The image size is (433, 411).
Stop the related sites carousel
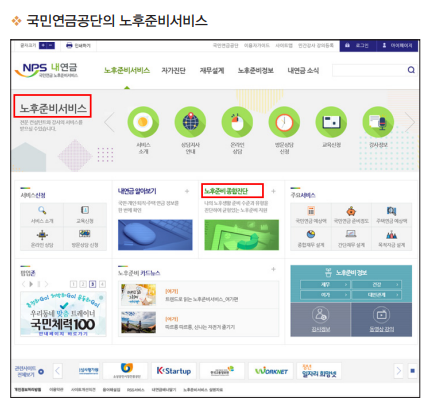point(412,371)
